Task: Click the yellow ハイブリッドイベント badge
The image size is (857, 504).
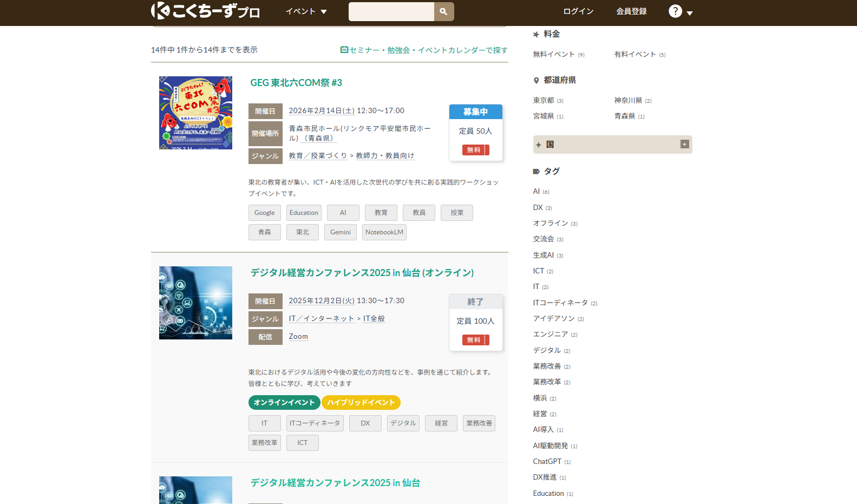Action: click(361, 403)
